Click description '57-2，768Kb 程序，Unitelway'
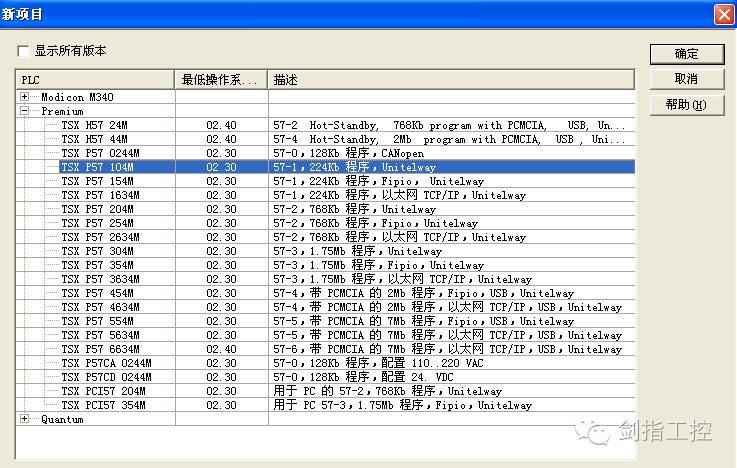Image resolution: width=737 pixels, height=468 pixels. click(x=355, y=209)
